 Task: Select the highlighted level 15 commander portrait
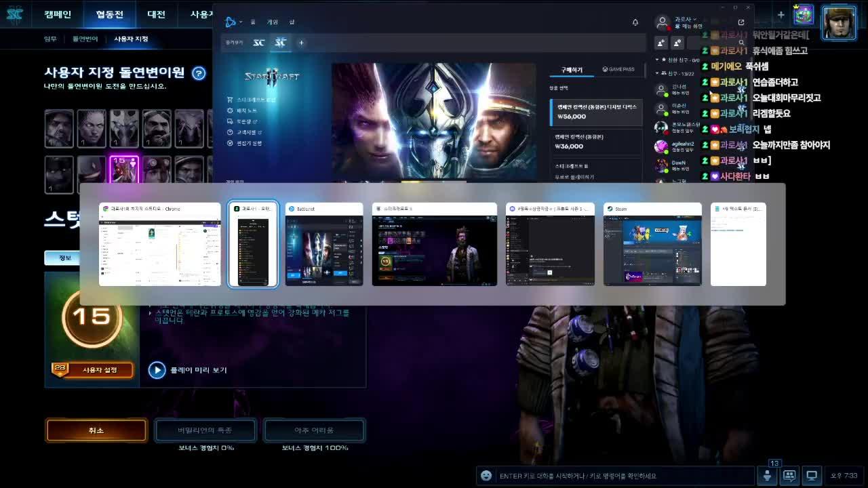124,170
